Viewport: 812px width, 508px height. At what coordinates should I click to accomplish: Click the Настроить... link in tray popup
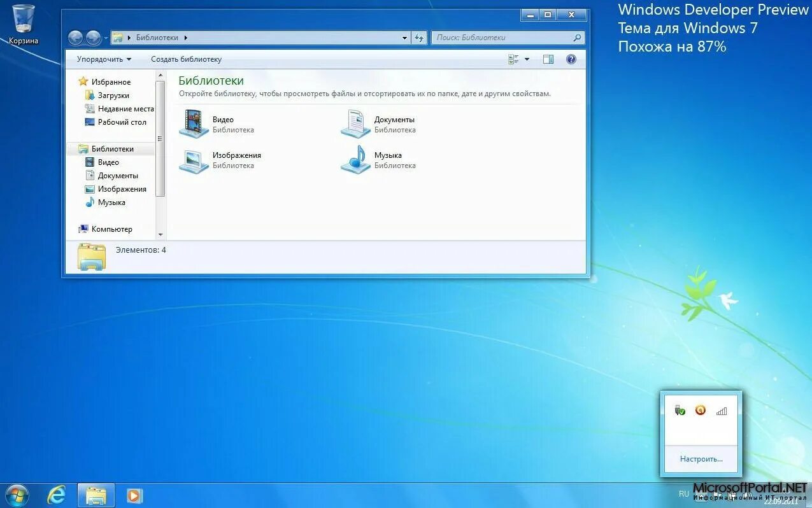(x=701, y=458)
